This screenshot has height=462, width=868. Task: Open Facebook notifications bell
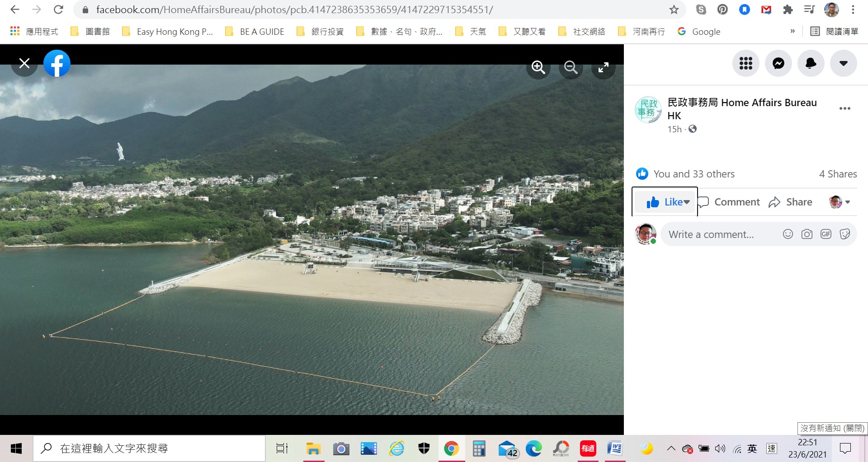pyautogui.click(x=811, y=63)
